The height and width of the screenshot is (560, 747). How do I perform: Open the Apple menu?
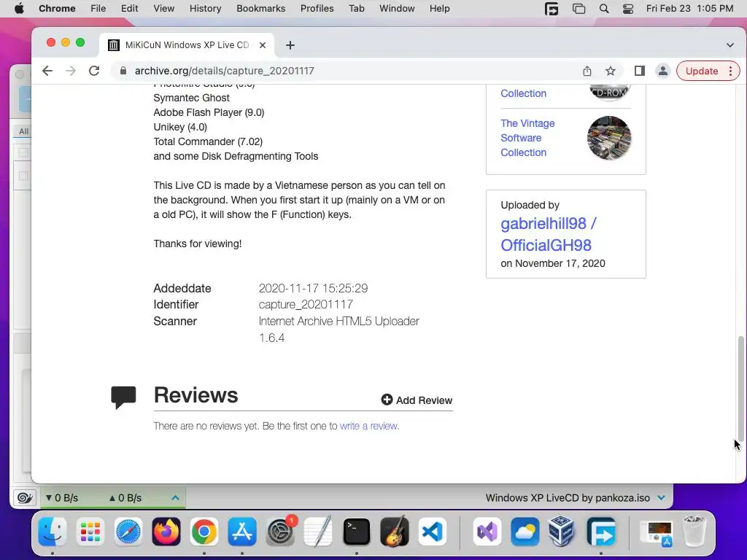tap(19, 9)
